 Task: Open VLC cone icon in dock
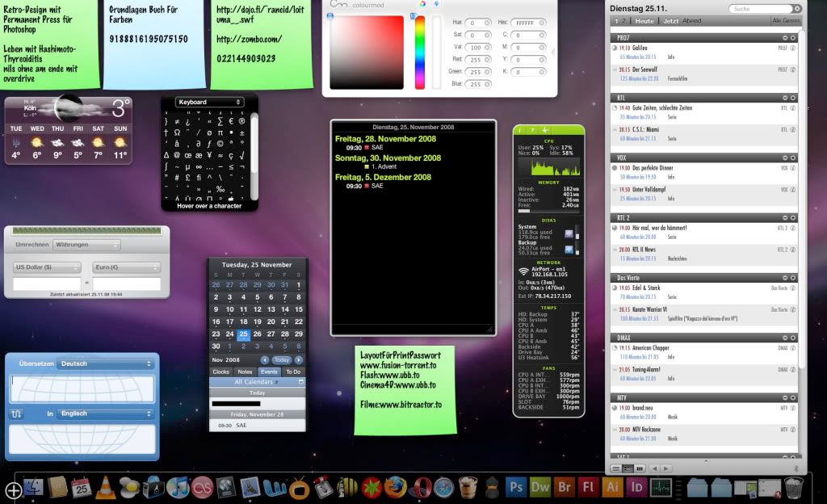pyautogui.click(x=105, y=487)
